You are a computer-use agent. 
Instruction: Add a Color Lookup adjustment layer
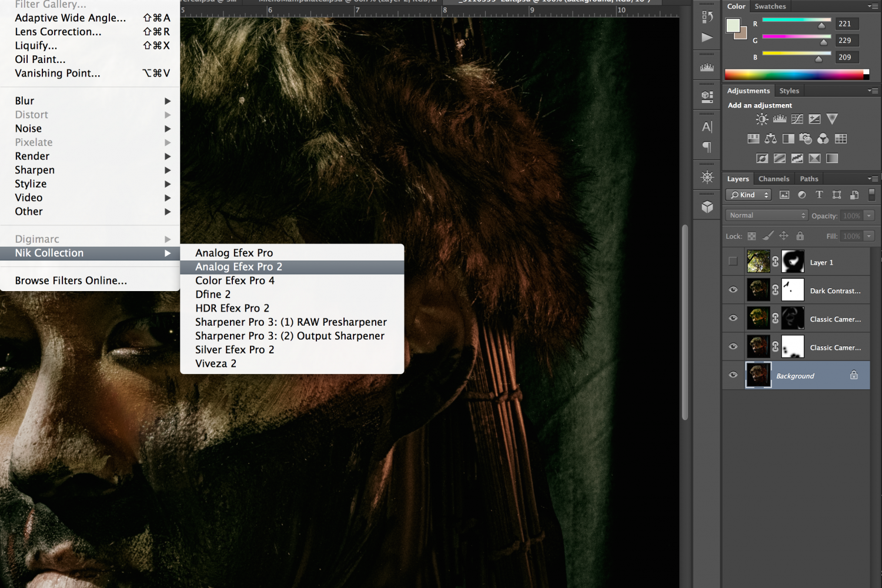841,139
